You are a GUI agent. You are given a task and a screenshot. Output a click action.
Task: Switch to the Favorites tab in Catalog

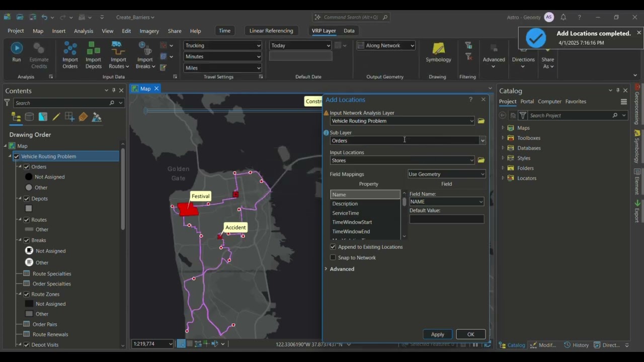(576, 102)
